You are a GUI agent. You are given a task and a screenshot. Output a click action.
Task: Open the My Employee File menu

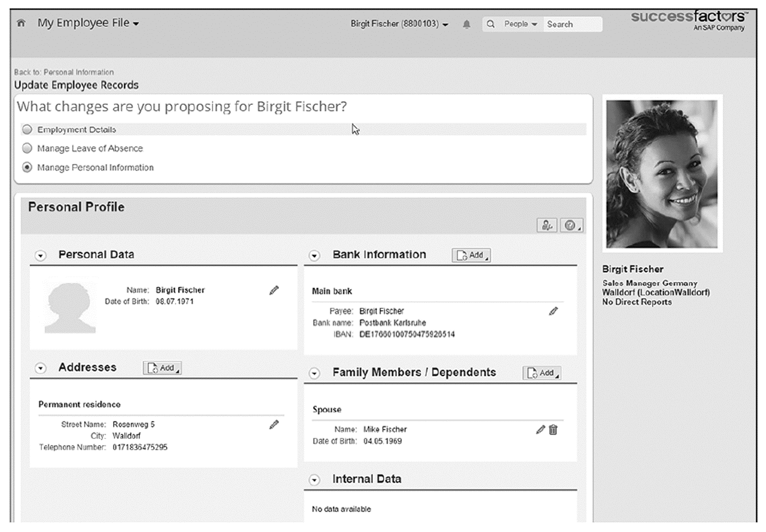[84, 23]
